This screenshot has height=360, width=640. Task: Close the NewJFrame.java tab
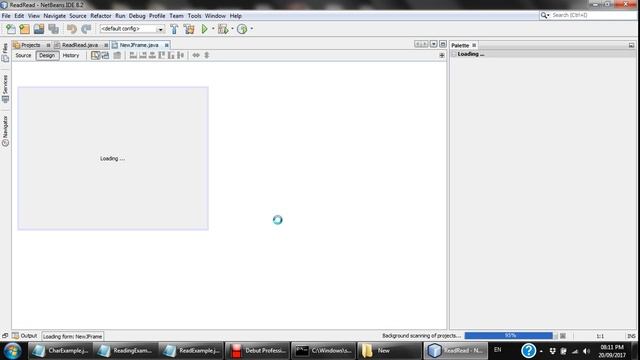(x=167, y=45)
